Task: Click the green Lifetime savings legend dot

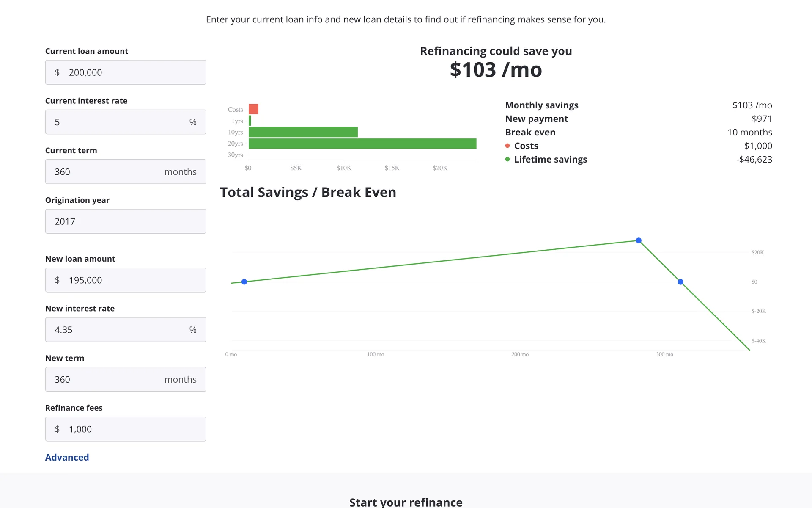Action: (507, 159)
